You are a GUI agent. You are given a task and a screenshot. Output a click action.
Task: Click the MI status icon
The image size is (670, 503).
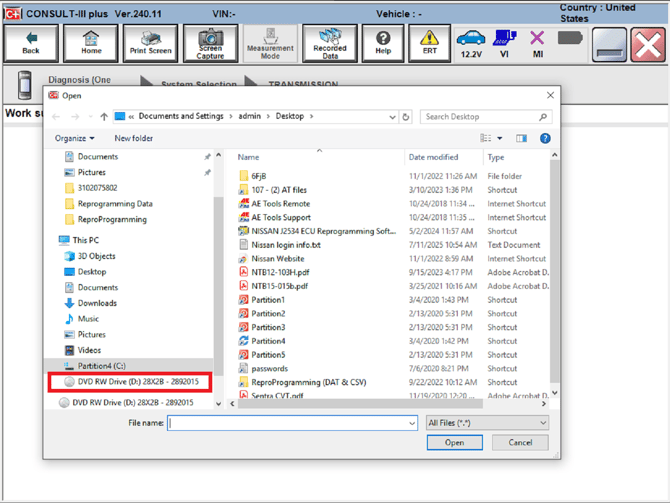point(538,43)
